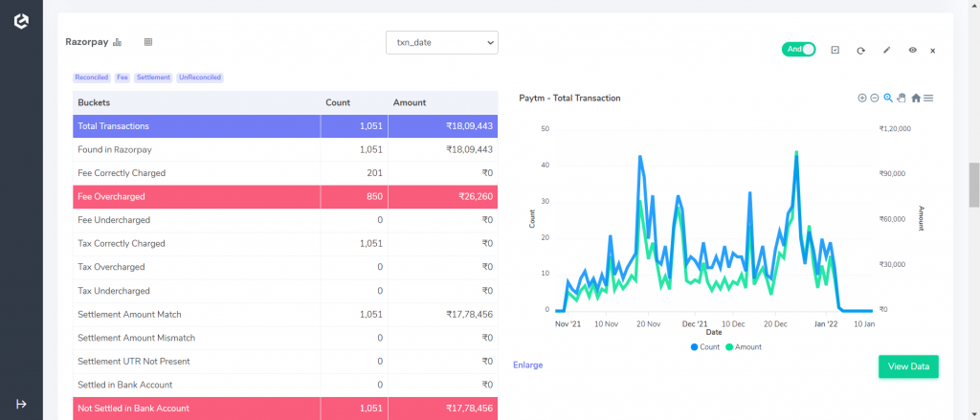The height and width of the screenshot is (420, 980).
Task: Select the magnifier selection zoom tool
Action: (887, 99)
